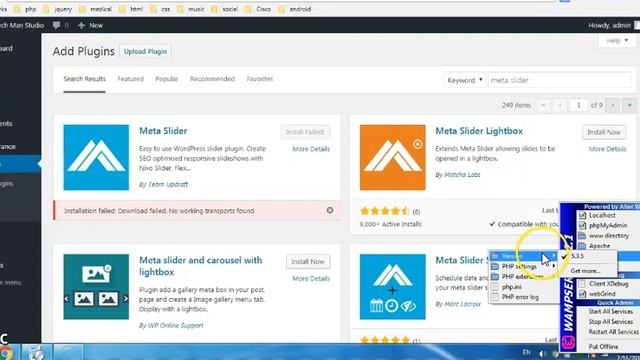Open PHP error log from PHP submenu
This screenshot has width=640, height=360.
520,297
